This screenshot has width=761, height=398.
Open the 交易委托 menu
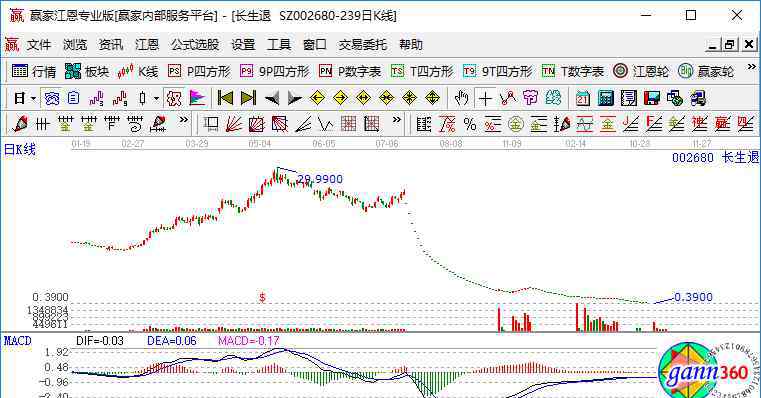[x=363, y=45]
